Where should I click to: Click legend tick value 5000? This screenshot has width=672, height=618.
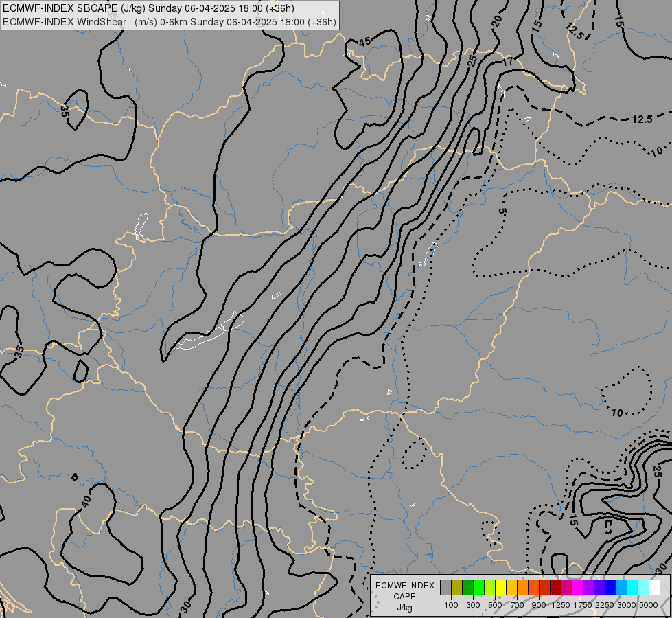pyautogui.click(x=649, y=605)
